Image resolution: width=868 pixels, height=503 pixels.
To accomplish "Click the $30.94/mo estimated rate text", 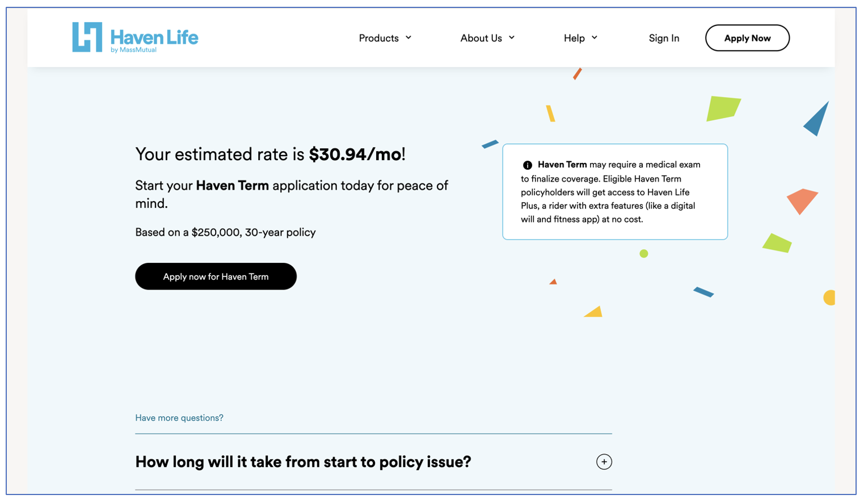I will (x=355, y=154).
